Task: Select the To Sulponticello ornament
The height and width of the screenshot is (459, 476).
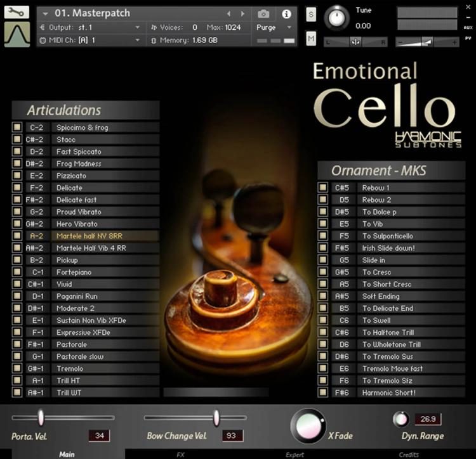Action: click(411, 236)
